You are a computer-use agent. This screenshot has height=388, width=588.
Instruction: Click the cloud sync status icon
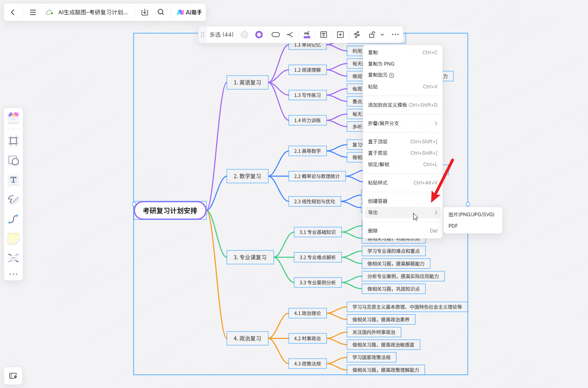(50, 12)
